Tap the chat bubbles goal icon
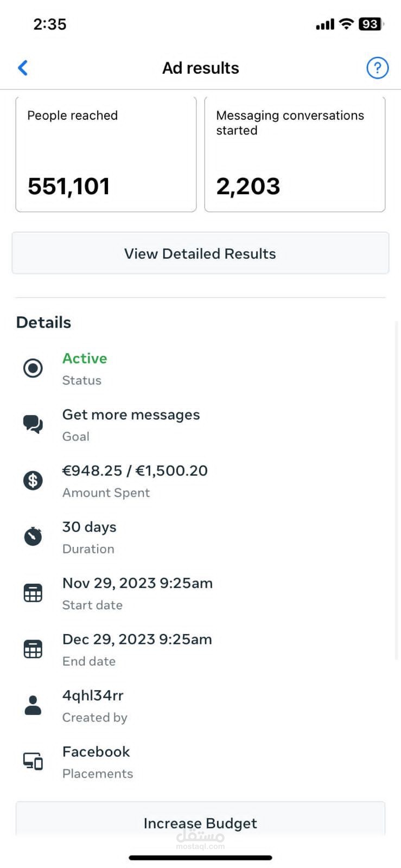The height and width of the screenshot is (868, 401). pos(33,424)
